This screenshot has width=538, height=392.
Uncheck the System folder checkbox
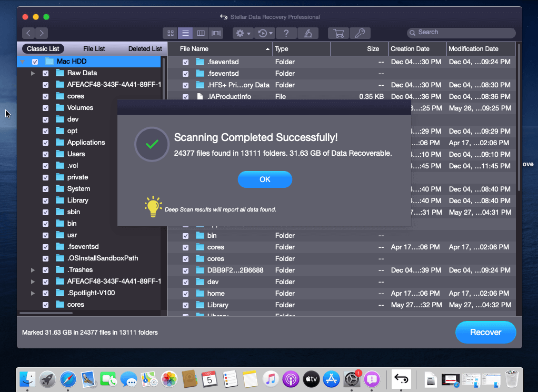pos(45,189)
